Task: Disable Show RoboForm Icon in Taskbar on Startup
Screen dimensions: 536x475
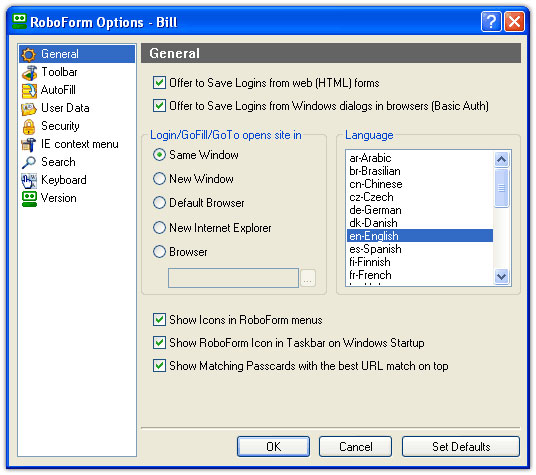Action: coord(159,342)
